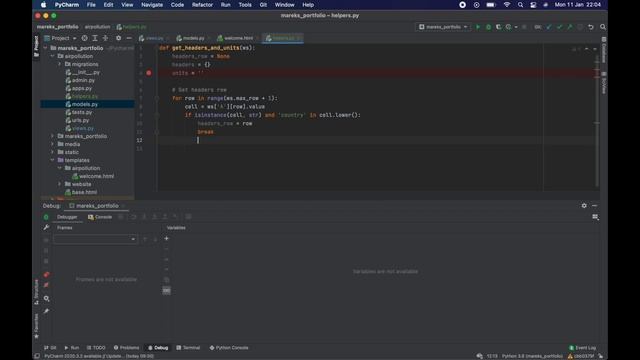
Task: Click the Python 3.8 interpreter in status bar
Action: 532,356
